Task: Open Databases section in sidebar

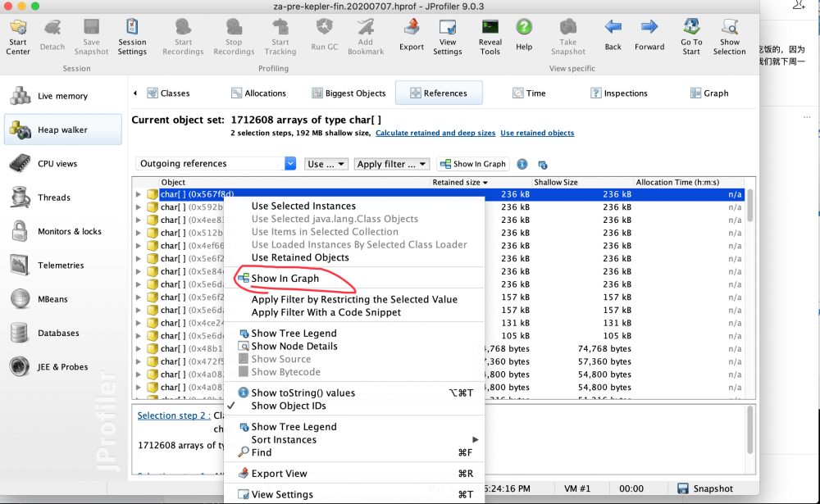Action: pos(63,333)
